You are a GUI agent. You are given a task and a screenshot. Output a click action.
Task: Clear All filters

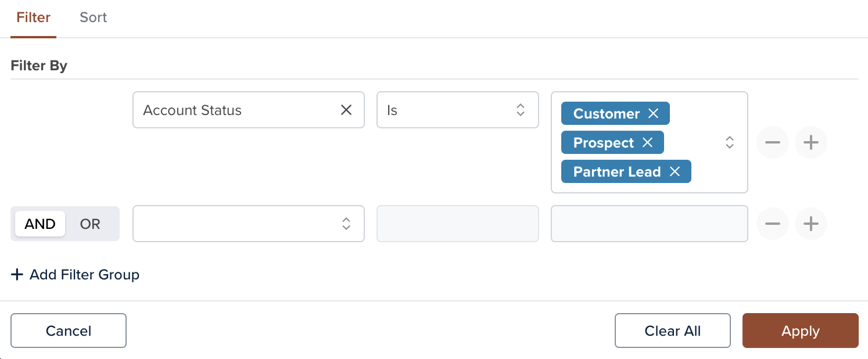click(x=673, y=331)
